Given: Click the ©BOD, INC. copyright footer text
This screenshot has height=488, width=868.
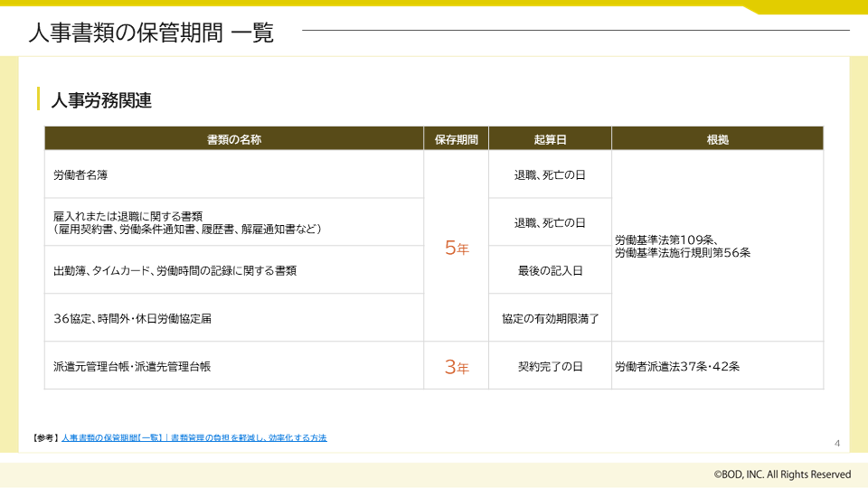Looking at the screenshot, I should [782, 474].
